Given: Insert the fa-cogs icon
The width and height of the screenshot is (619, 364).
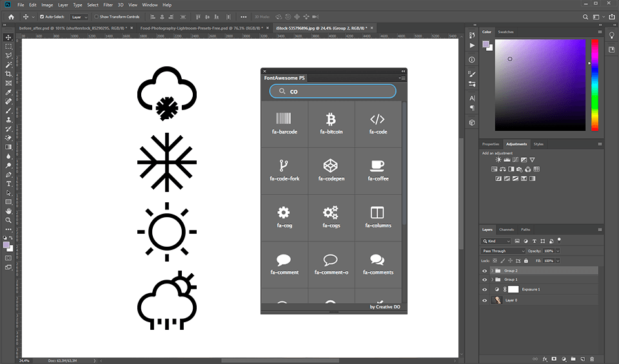Looking at the screenshot, I should pos(331,218).
